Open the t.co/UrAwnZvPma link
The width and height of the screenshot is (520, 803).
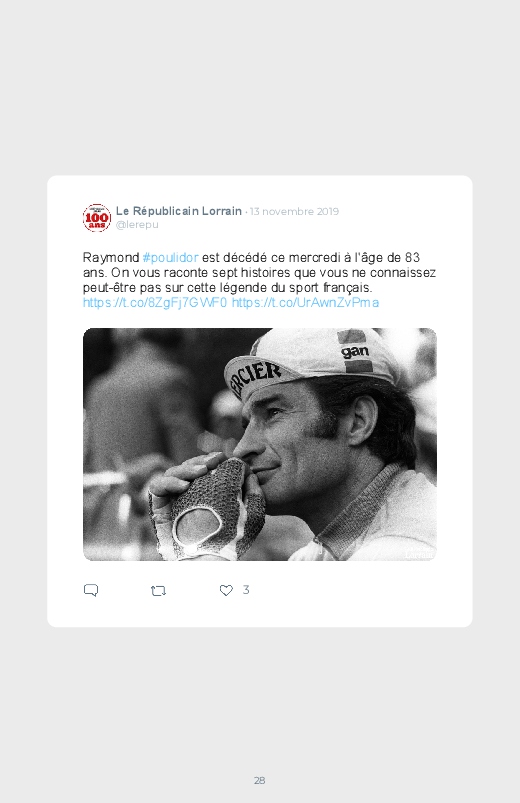pos(305,303)
